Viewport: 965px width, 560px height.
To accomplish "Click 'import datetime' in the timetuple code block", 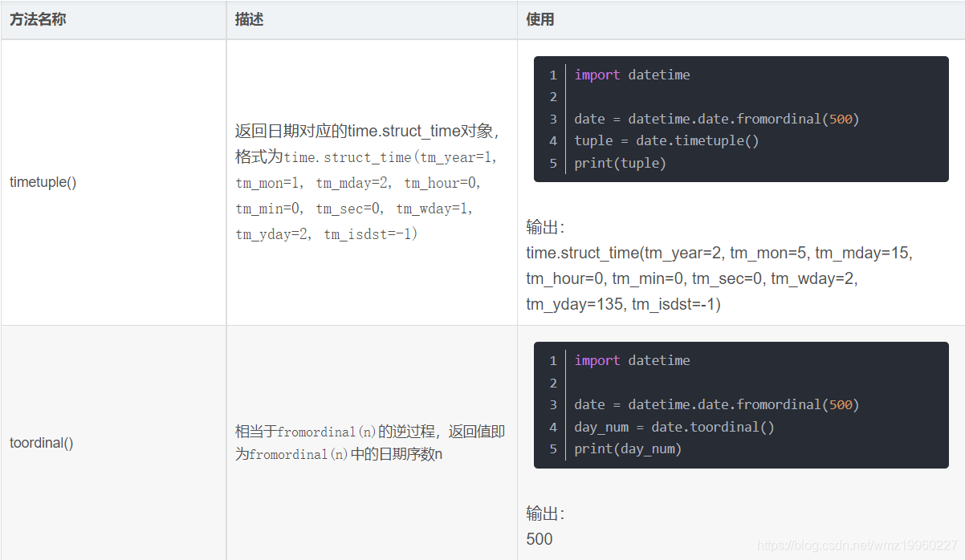I will (x=632, y=75).
